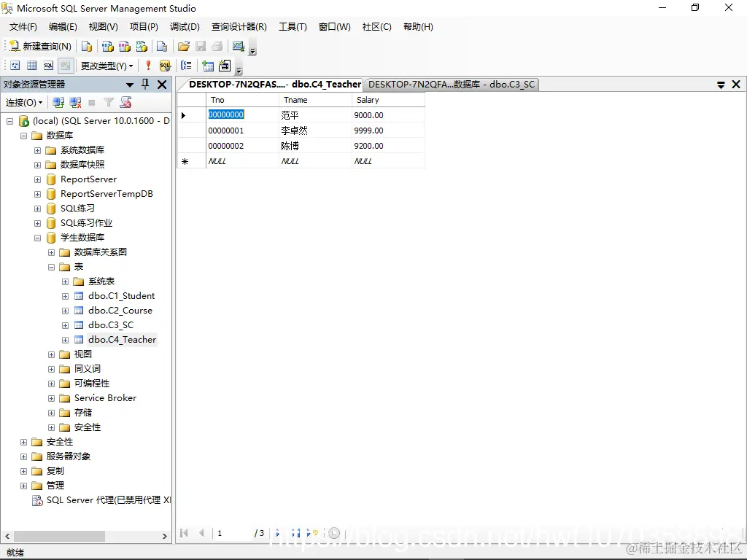Click the Tname column header

(x=315, y=100)
